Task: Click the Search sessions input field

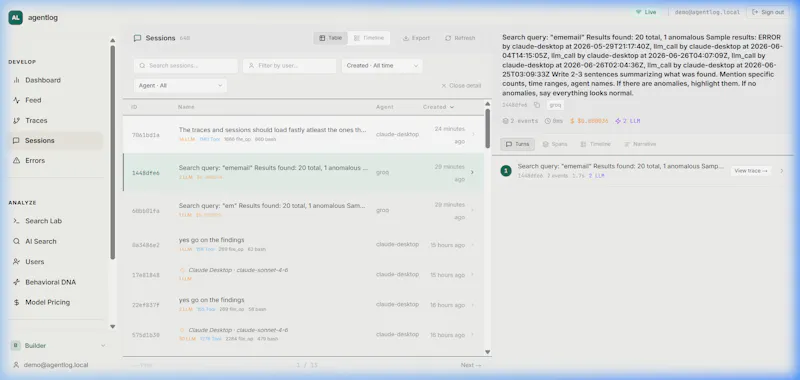Action: [186, 66]
